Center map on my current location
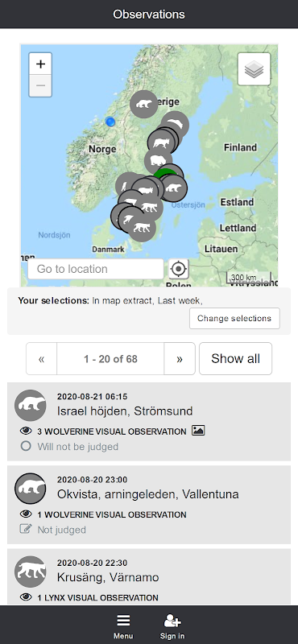The height and width of the screenshot is (644, 298). (x=178, y=269)
